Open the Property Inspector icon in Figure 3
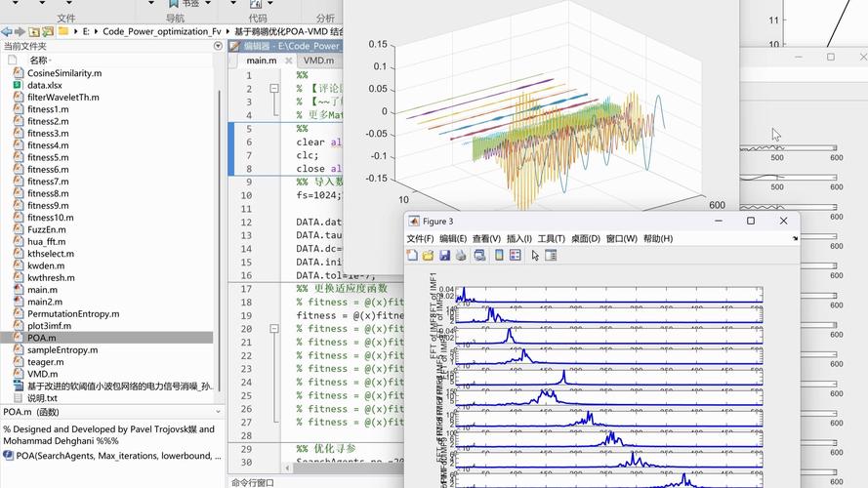 click(x=551, y=256)
